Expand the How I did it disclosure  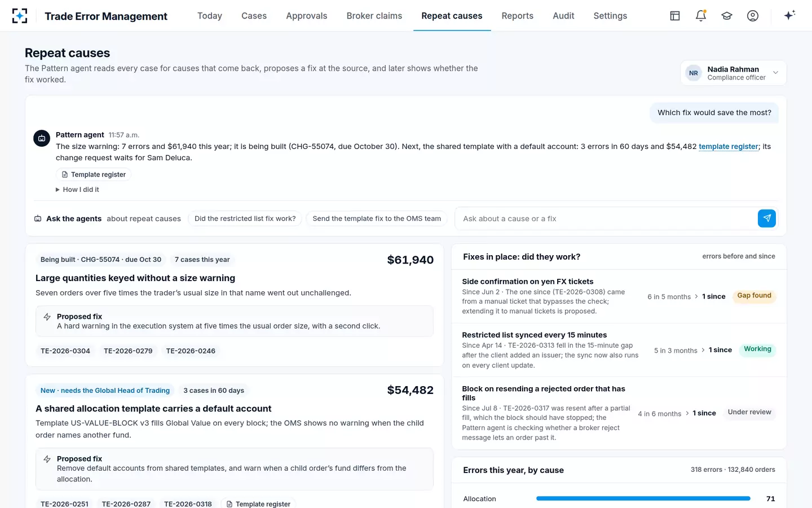click(77, 190)
